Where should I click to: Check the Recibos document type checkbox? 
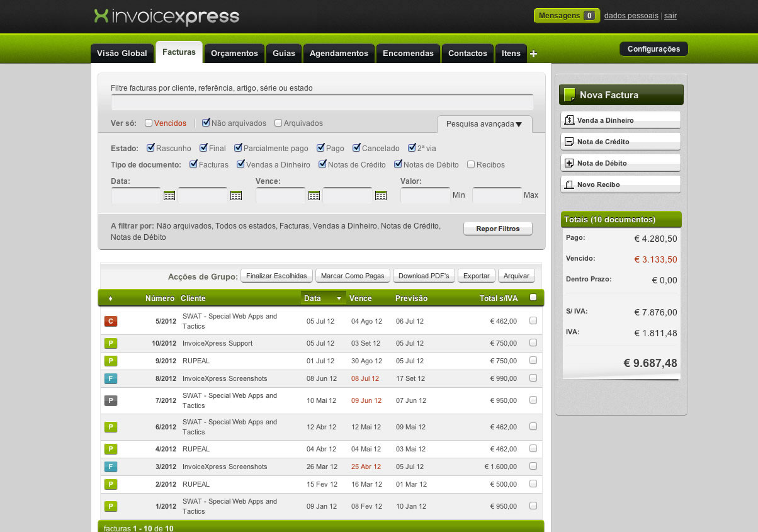click(x=471, y=165)
